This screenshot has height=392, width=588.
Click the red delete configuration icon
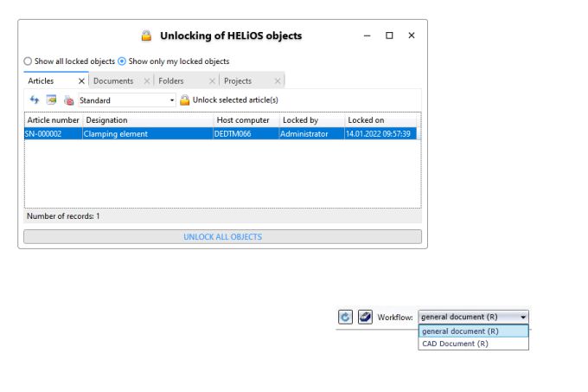point(68,100)
